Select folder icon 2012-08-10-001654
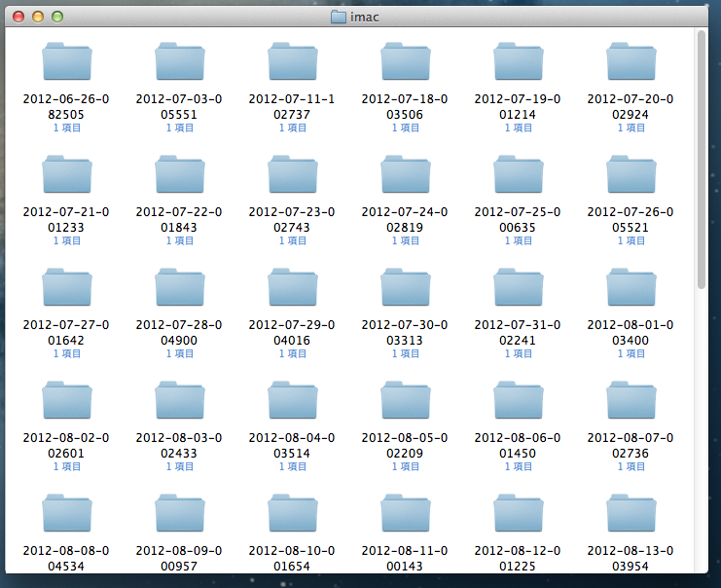The height and width of the screenshot is (588, 721). [x=293, y=513]
